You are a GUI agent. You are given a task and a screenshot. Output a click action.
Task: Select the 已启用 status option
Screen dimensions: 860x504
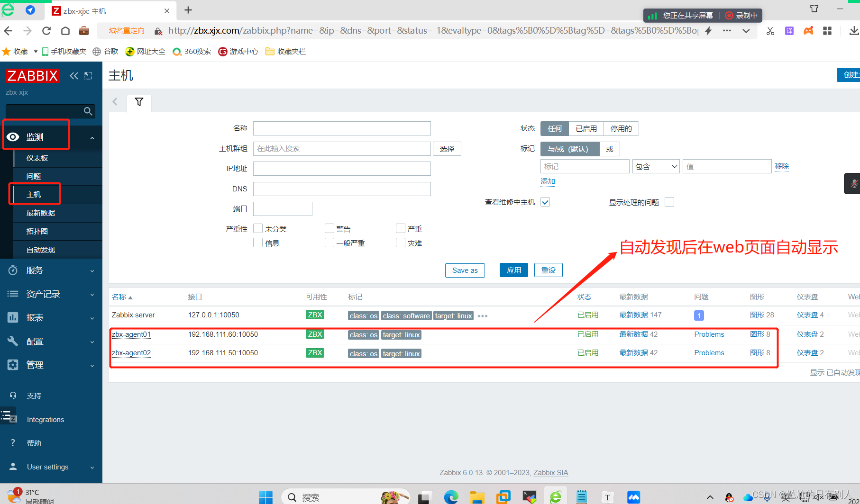(586, 129)
